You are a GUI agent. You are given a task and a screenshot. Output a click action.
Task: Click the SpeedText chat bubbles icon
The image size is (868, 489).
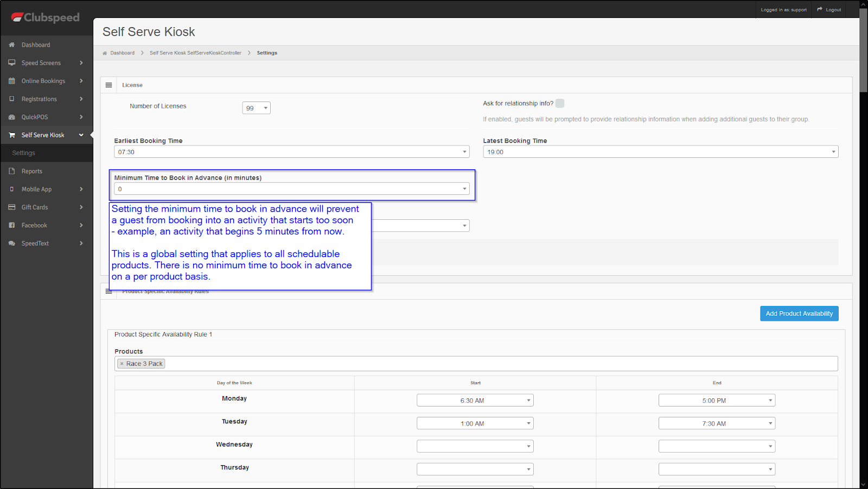pos(12,243)
